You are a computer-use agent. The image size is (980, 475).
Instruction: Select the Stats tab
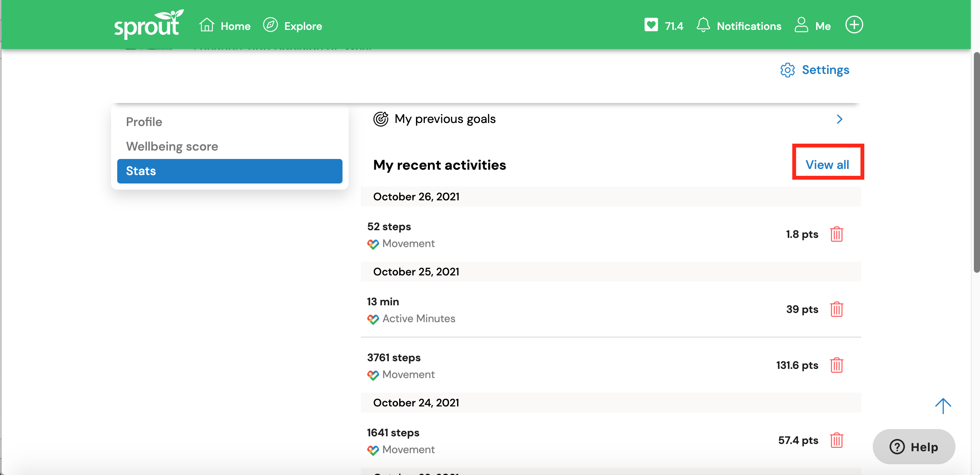(x=229, y=171)
